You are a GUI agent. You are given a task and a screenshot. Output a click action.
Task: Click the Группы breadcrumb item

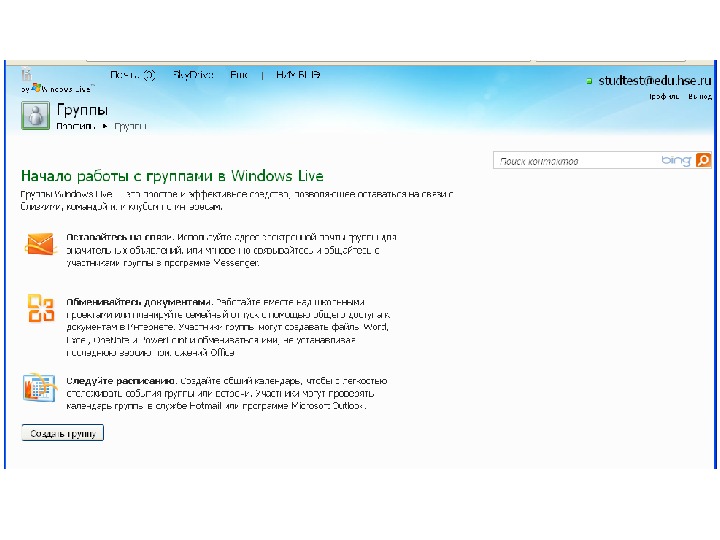point(130,126)
